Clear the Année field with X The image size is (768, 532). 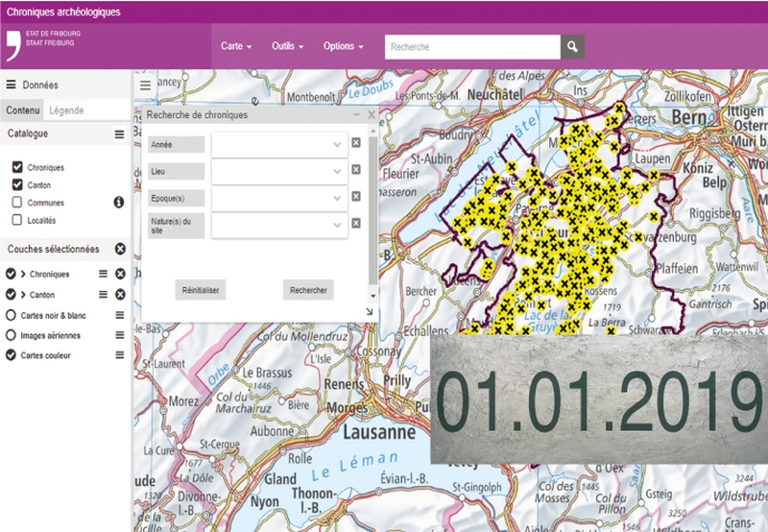tap(355, 143)
